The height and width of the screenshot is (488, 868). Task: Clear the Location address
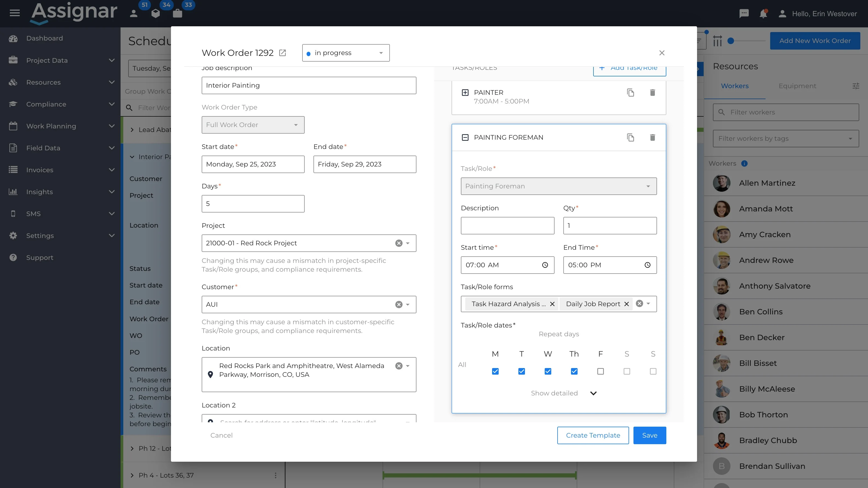(399, 366)
